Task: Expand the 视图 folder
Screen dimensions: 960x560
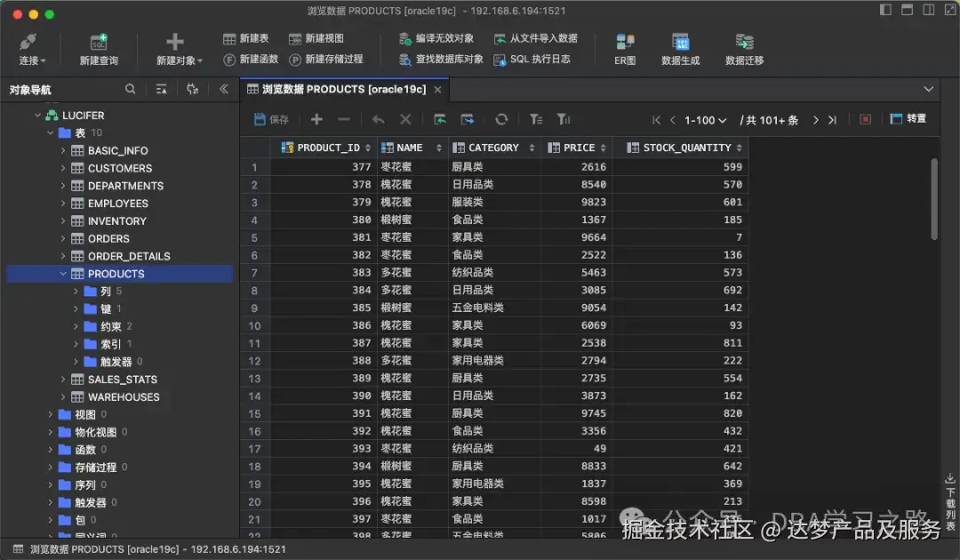Action: pos(50,414)
